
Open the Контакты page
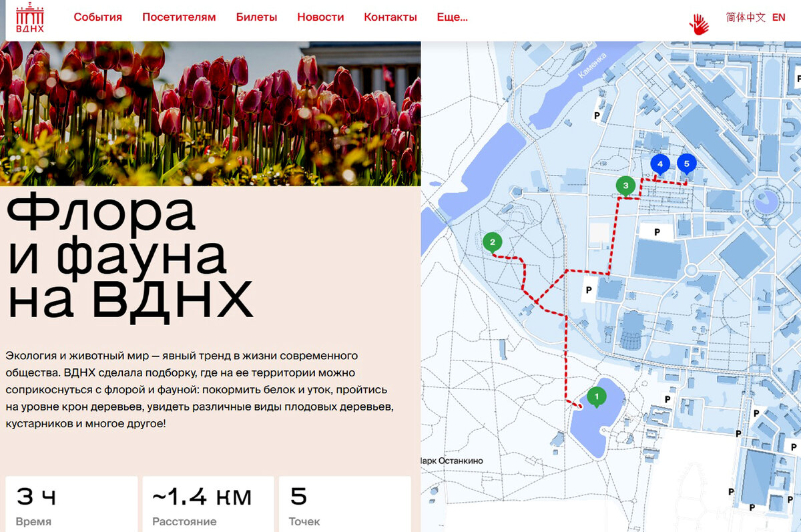coord(390,17)
